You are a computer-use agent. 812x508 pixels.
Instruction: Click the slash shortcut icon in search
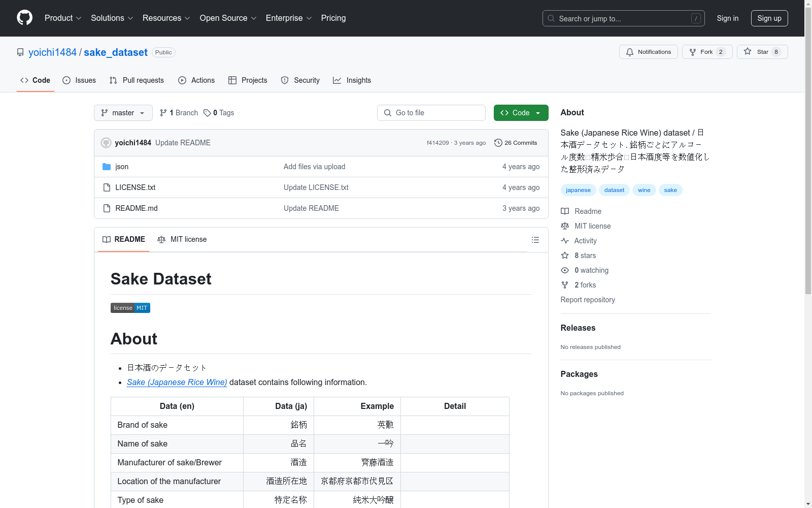[x=696, y=18]
